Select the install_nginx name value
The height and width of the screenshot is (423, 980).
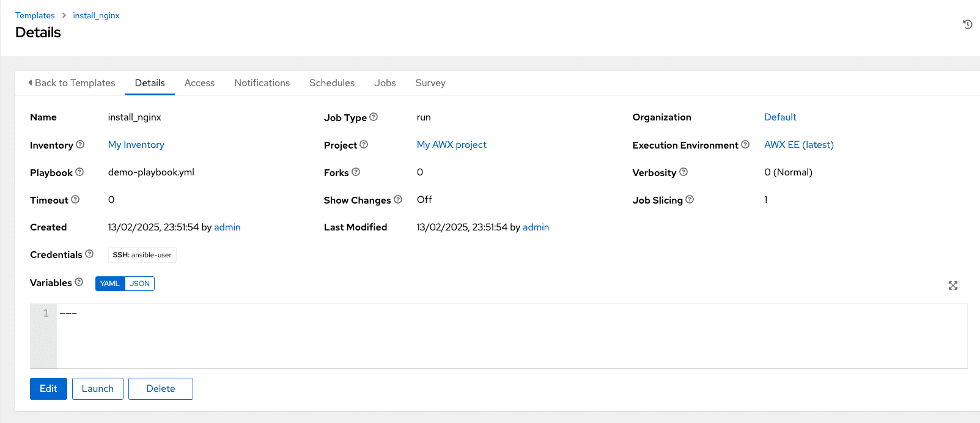point(134,117)
